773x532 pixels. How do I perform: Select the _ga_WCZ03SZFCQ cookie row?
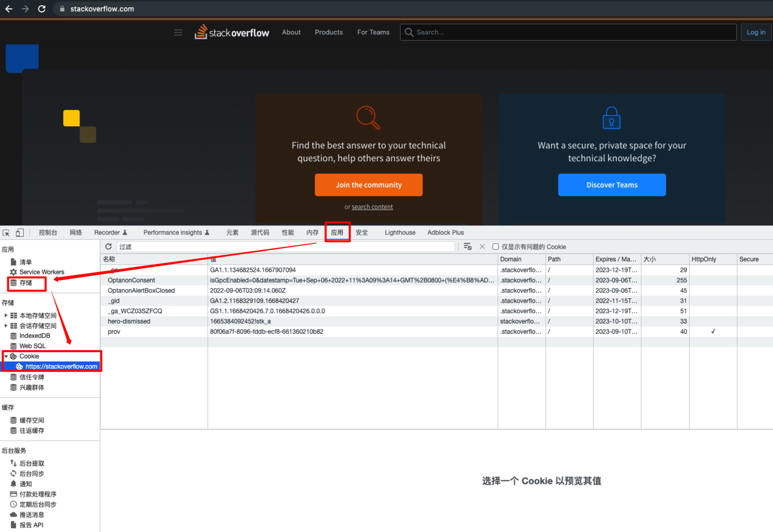click(437, 311)
